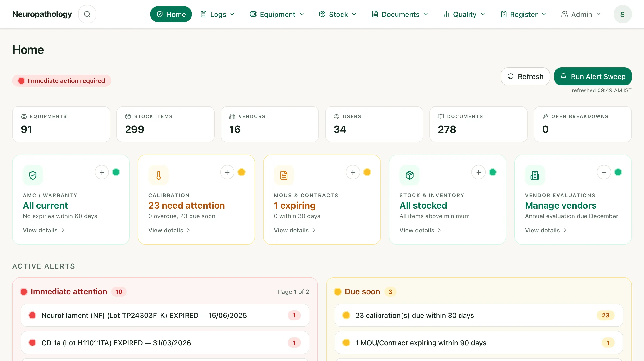The height and width of the screenshot is (361, 644).
Task: Click the plus icon on Calibration card
Action: tap(227, 172)
